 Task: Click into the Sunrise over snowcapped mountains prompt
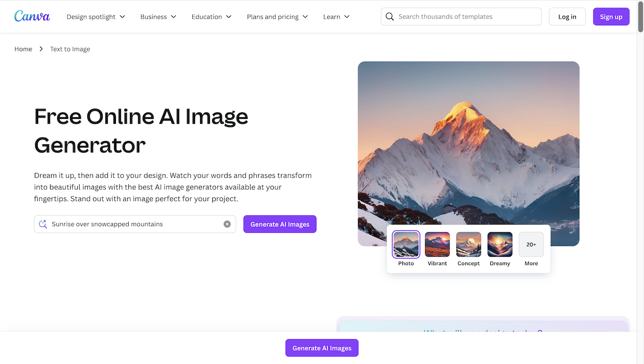coord(135,224)
